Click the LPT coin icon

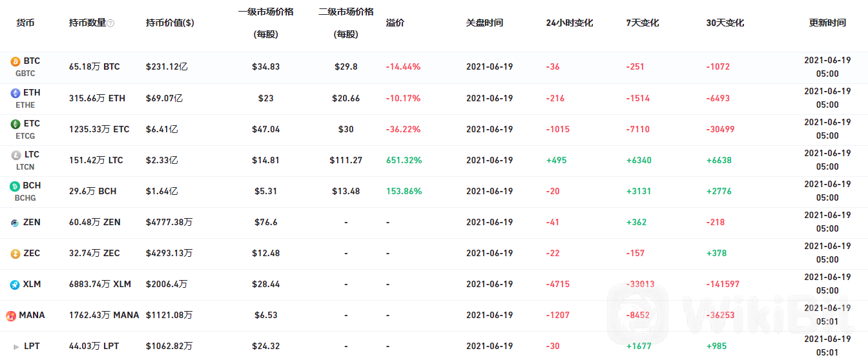(15, 347)
